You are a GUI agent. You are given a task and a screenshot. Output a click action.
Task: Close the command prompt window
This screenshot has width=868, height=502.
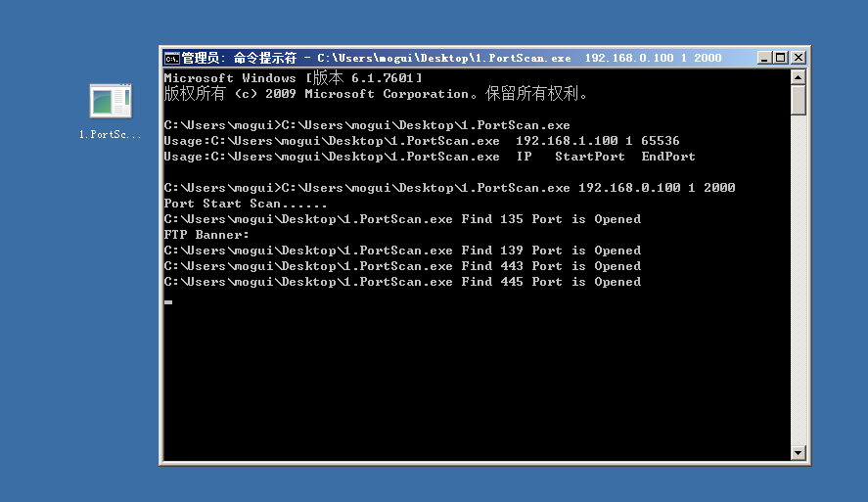[799, 58]
